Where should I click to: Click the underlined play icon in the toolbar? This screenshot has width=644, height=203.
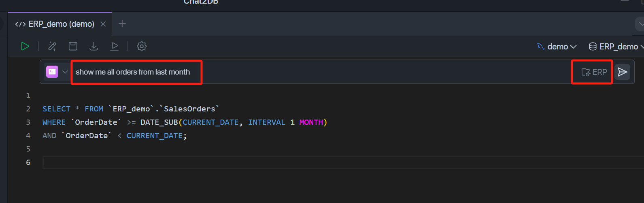click(x=115, y=46)
